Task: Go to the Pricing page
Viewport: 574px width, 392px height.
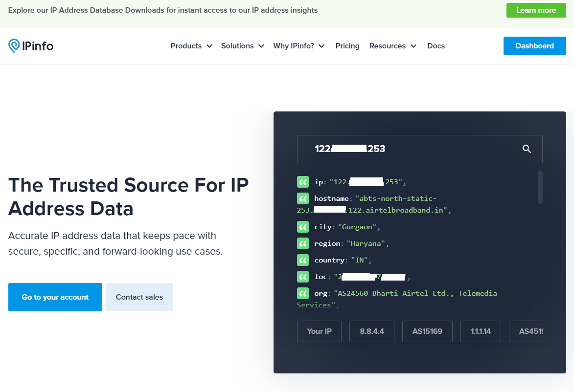Action: [x=347, y=46]
